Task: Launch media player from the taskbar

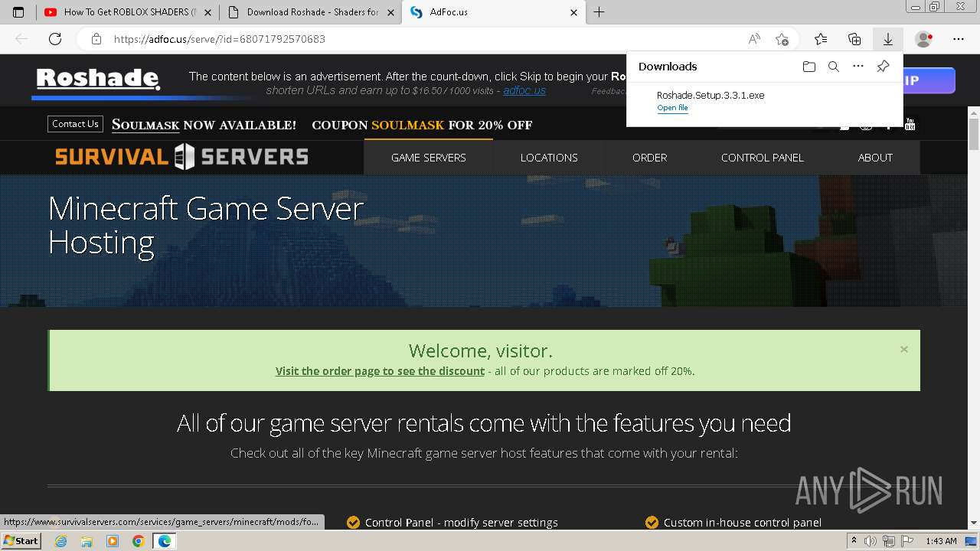Action: 113,541
